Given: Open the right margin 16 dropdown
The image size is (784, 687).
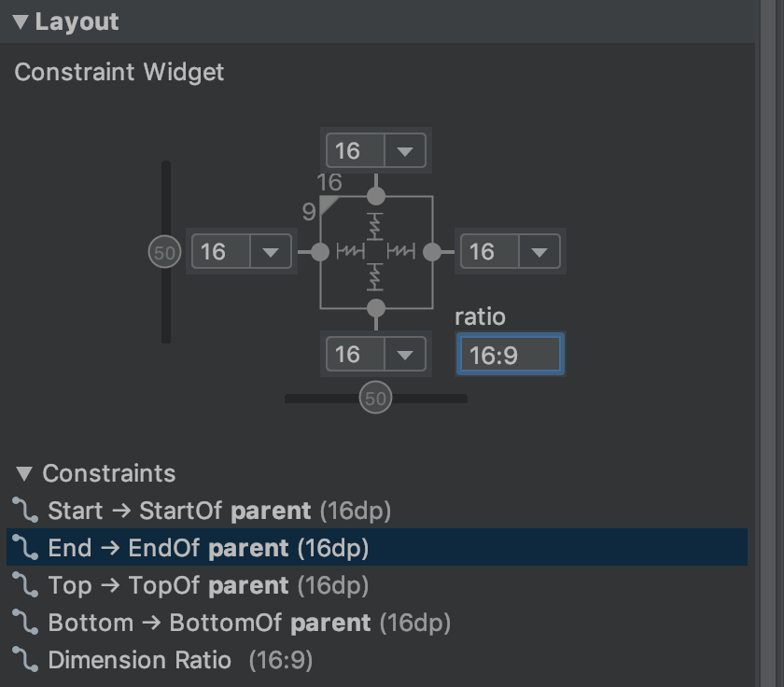Looking at the screenshot, I should 539,251.
